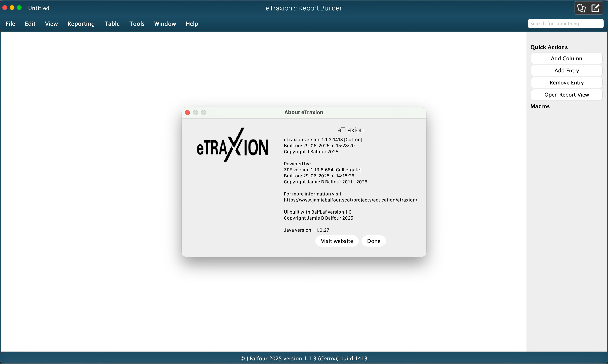Click the 'Powered by:' label

tap(297, 164)
